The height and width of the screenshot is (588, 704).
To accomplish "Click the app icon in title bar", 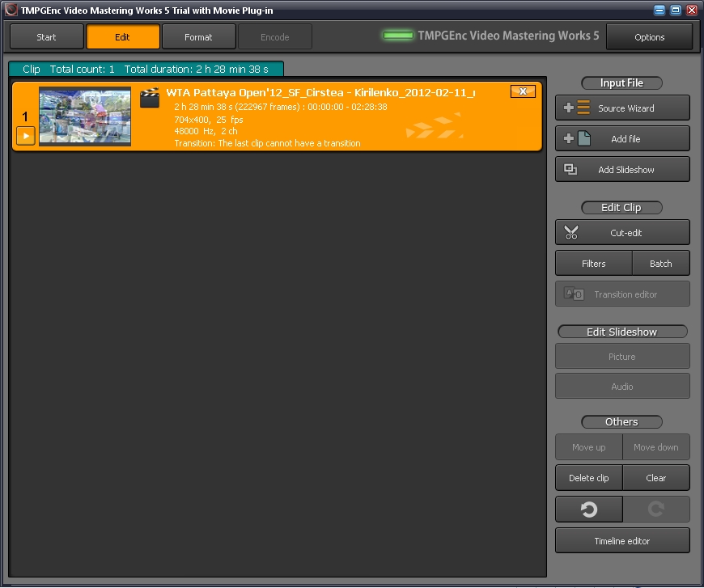I will point(11,10).
